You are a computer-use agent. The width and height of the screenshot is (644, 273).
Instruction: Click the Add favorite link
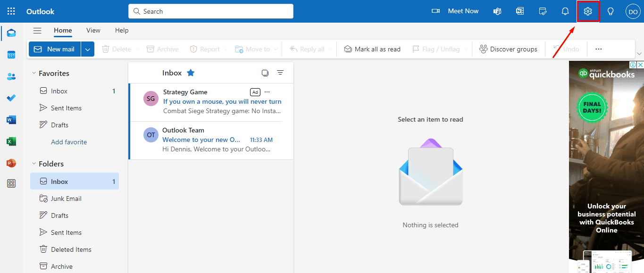tap(69, 142)
